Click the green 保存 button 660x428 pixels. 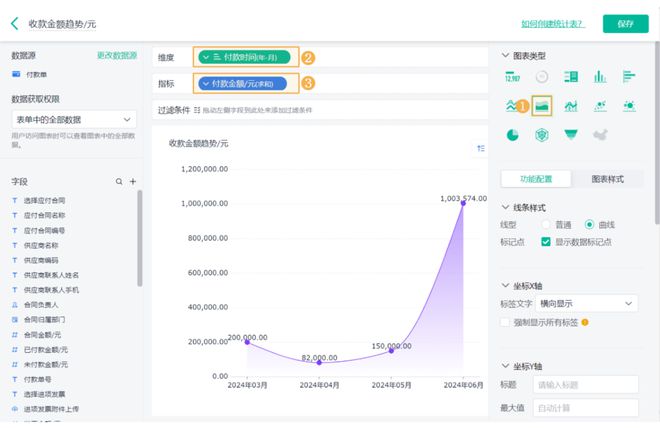(625, 23)
